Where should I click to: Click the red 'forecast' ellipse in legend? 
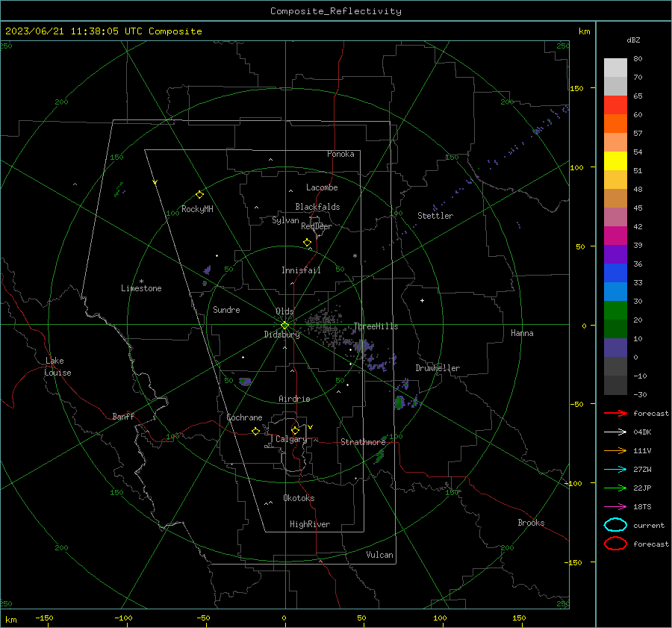click(615, 544)
